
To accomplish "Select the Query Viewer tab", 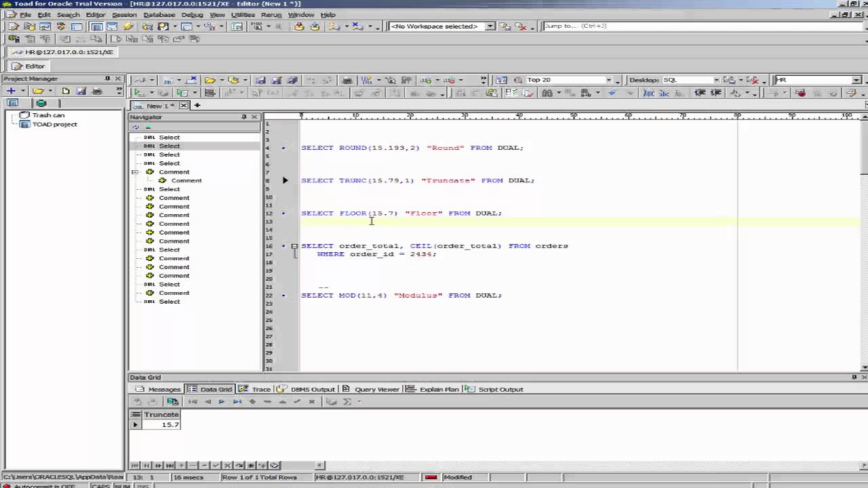I will 370,389.
